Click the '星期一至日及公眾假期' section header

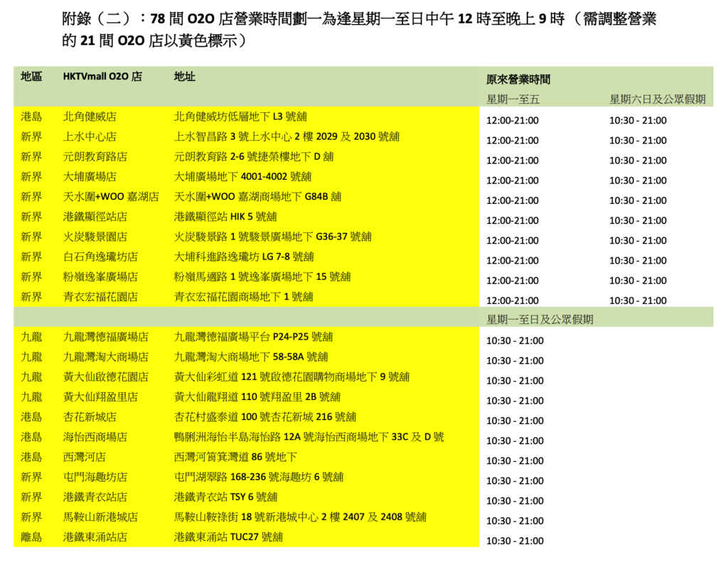pos(540,319)
